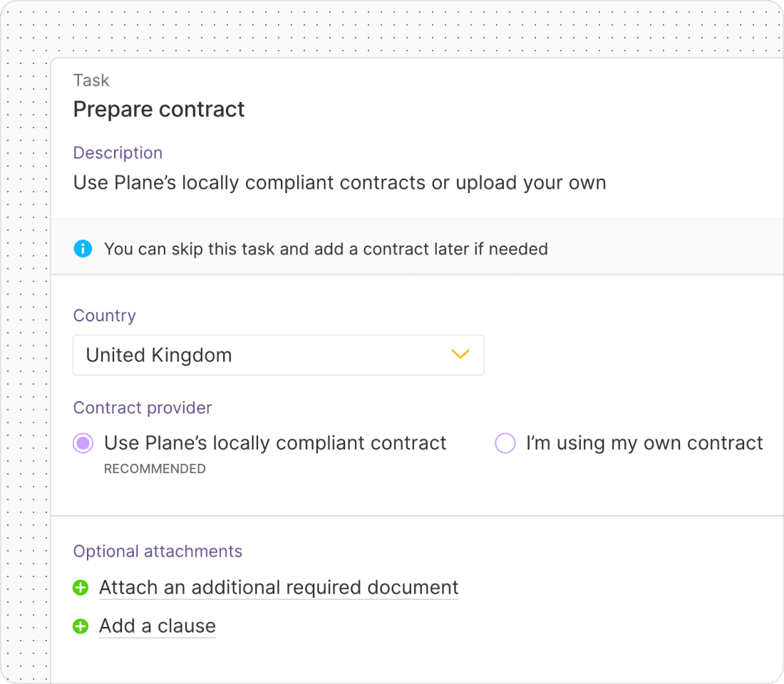Click the Task label at top
Screen dimensions: 784x684
[91, 80]
